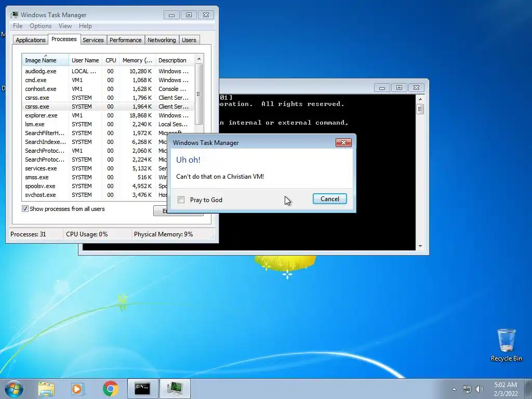Open the Recycle Bin on the desktop
The image size is (532, 399).
coord(506,345)
